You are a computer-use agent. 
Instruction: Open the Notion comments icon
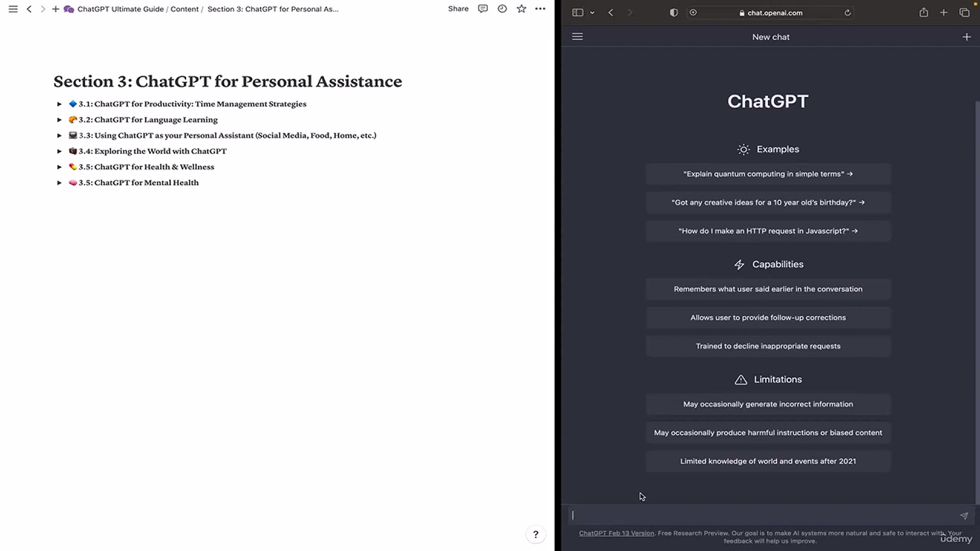click(483, 9)
